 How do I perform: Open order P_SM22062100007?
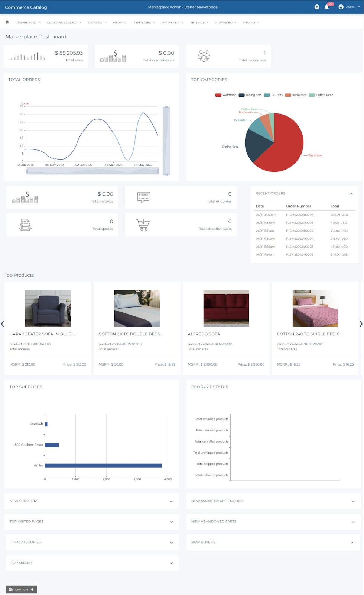(299, 215)
